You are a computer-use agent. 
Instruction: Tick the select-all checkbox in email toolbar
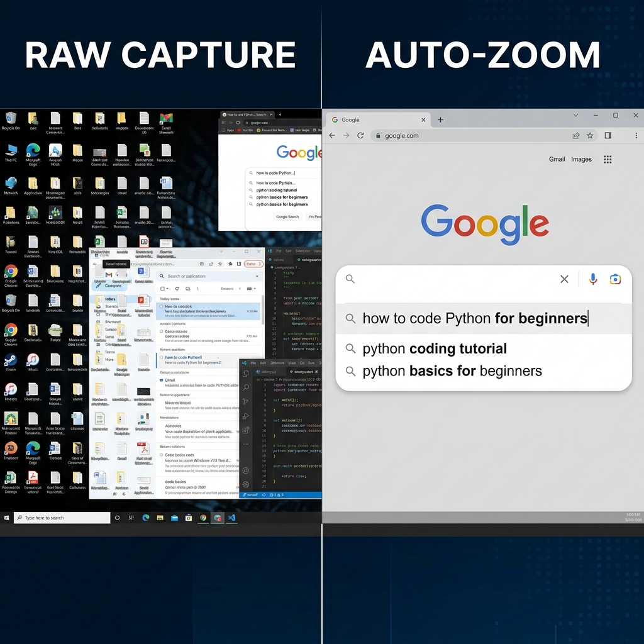coord(162,289)
